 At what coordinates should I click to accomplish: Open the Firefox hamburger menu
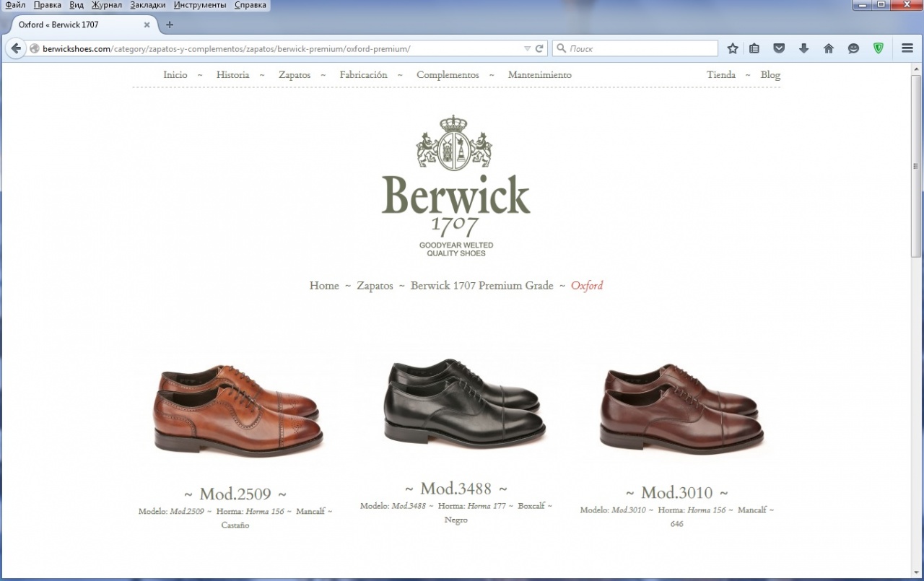pos(907,48)
